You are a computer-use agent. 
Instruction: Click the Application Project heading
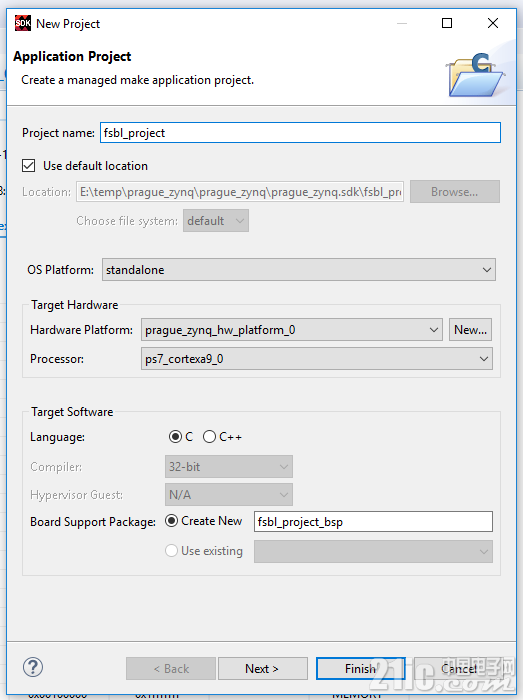coord(72,57)
